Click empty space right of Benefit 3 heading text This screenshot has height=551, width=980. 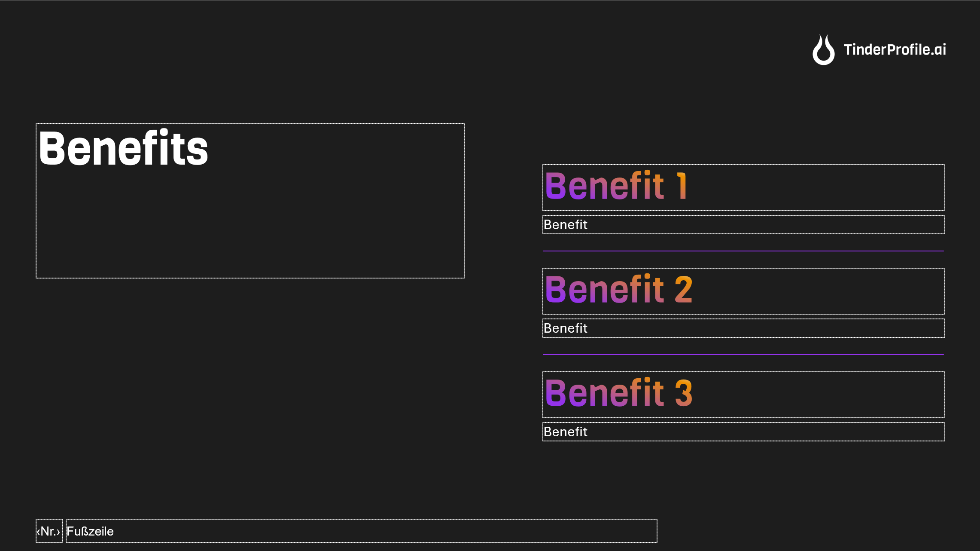pyautogui.click(x=816, y=395)
